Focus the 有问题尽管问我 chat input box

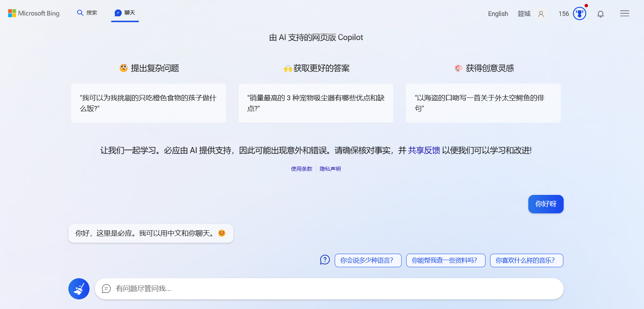pyautogui.click(x=329, y=289)
